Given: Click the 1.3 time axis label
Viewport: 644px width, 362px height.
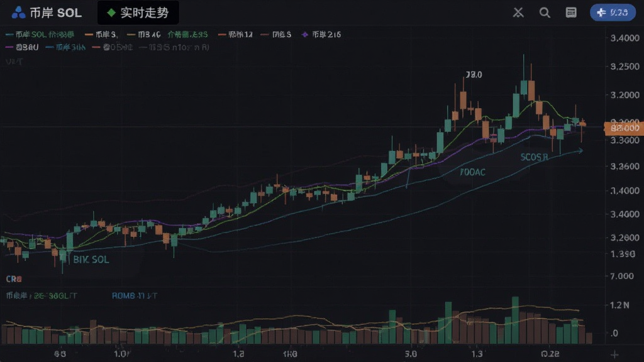Looking at the screenshot, I should pyautogui.click(x=477, y=354).
